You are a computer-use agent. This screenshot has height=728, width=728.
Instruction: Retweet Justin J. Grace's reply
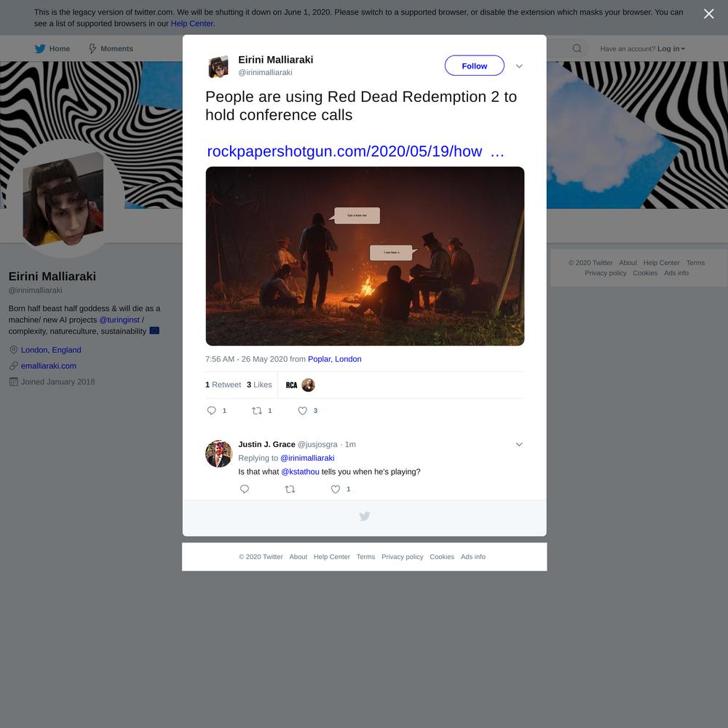[290, 489]
